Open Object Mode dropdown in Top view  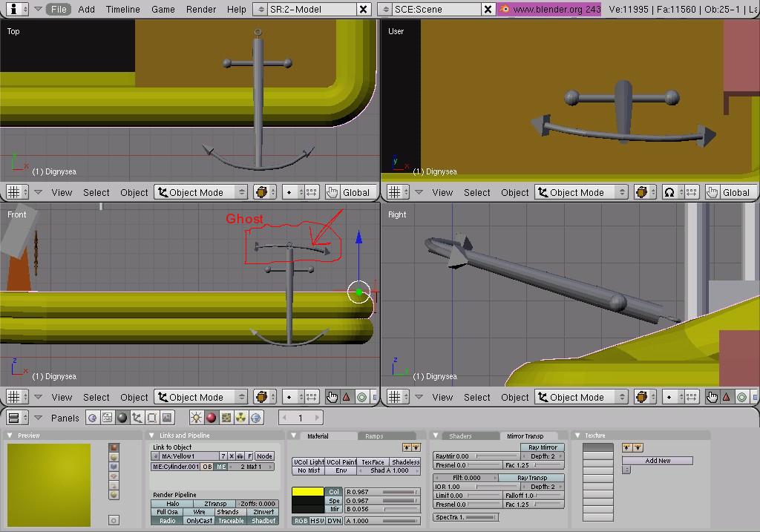click(201, 192)
